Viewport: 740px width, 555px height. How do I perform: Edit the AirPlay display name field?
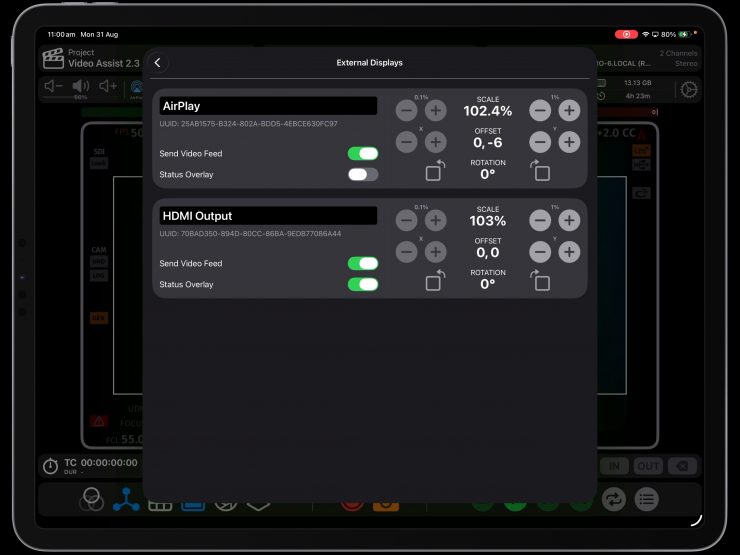(268, 106)
